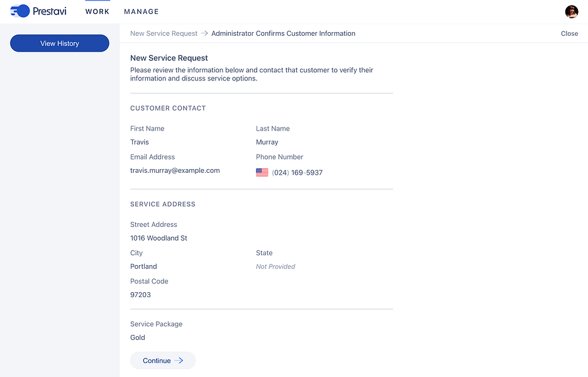Click the instruction paragraph starting 'Please review'

[x=252, y=74]
